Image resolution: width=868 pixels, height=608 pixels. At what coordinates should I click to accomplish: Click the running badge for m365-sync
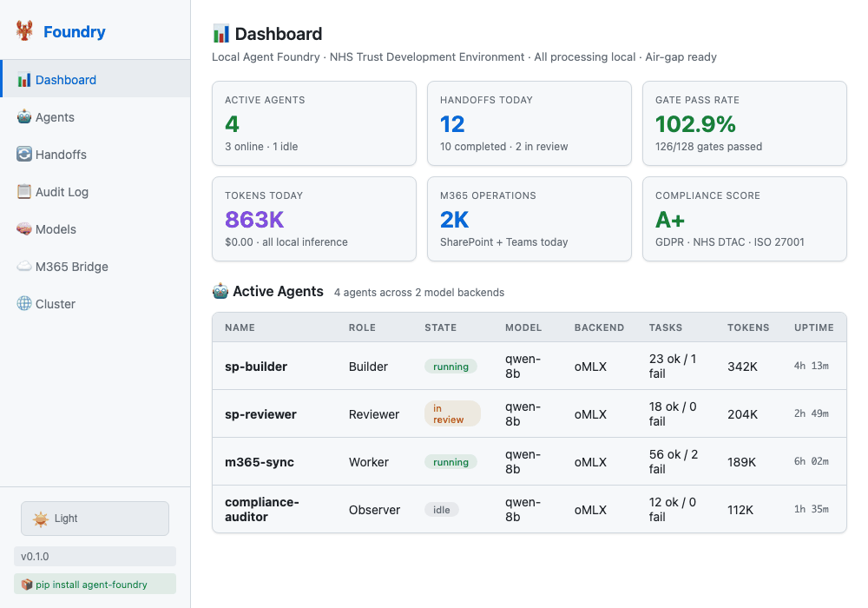click(x=450, y=462)
